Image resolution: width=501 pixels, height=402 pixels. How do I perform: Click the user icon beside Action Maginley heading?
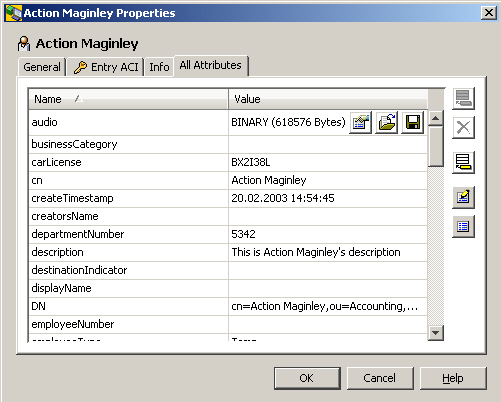pos(24,44)
